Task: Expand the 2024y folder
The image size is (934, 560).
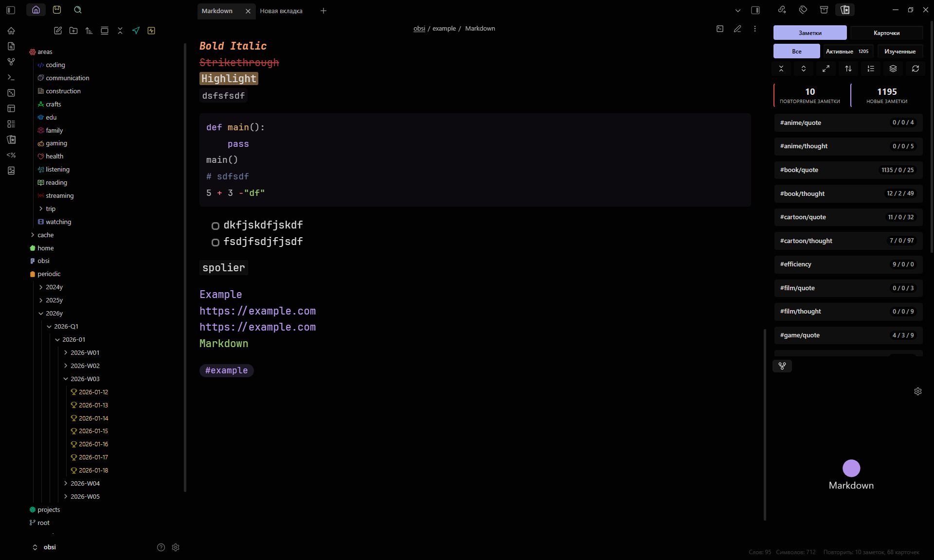Action: tap(41, 287)
